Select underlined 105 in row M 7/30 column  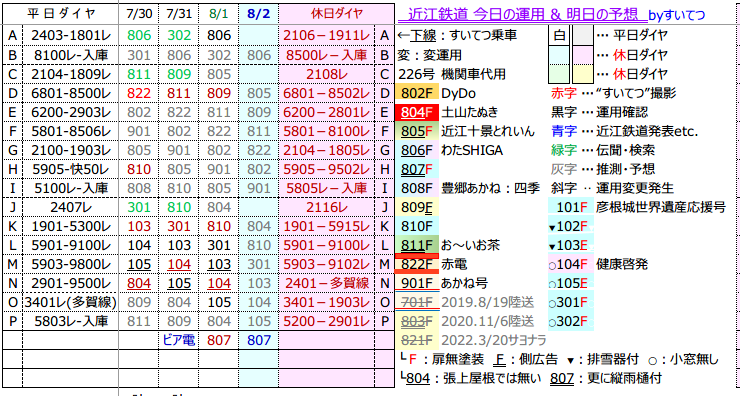pos(139,264)
